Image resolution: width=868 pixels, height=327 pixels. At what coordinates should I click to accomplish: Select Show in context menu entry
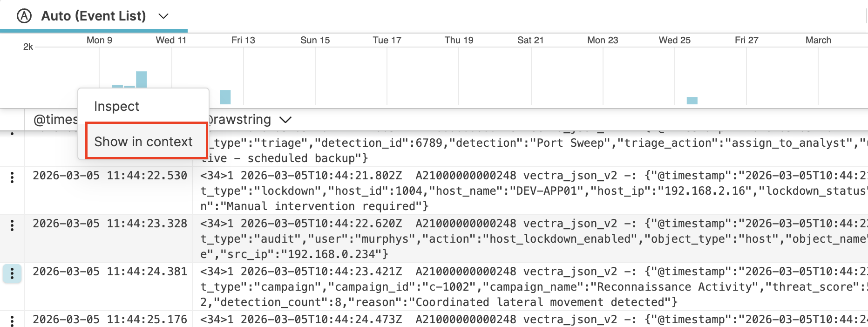[143, 142]
